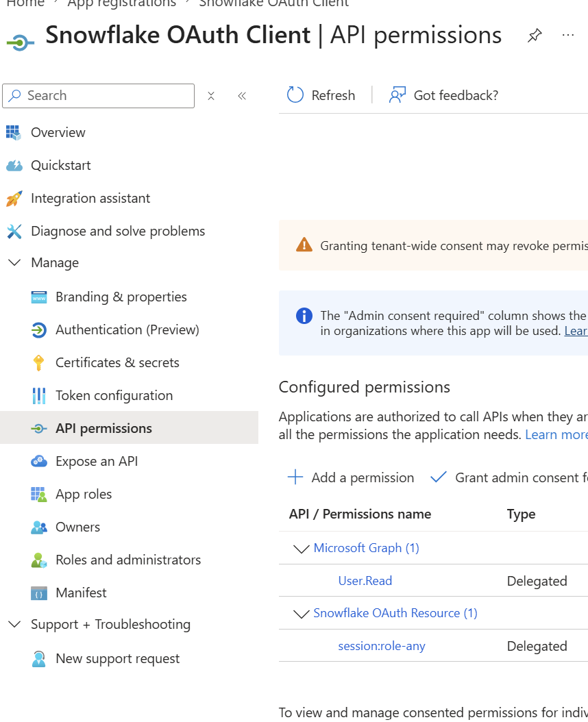
Task: Open the Microsoft Graph (1) link
Action: pyautogui.click(x=367, y=548)
